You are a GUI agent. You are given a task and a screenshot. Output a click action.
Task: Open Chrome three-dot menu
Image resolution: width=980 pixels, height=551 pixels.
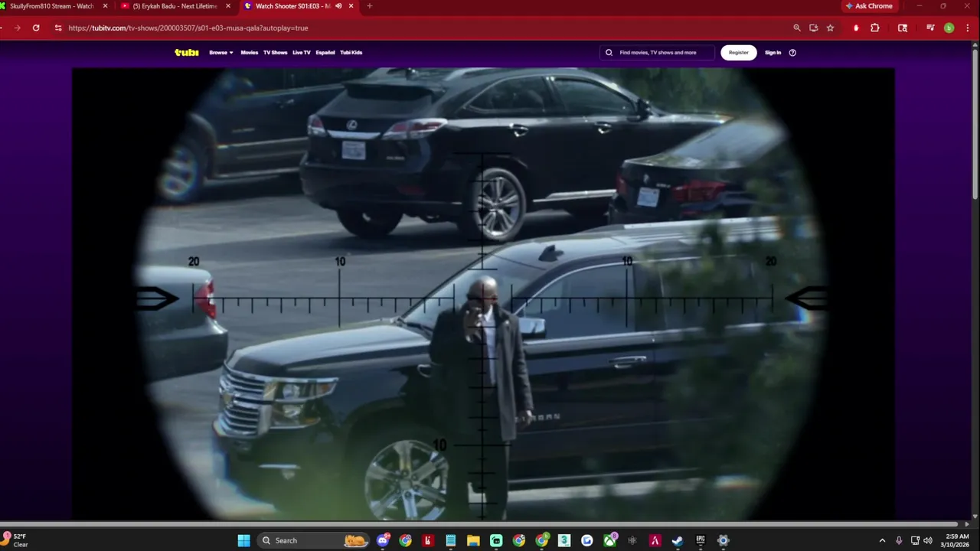click(968, 28)
